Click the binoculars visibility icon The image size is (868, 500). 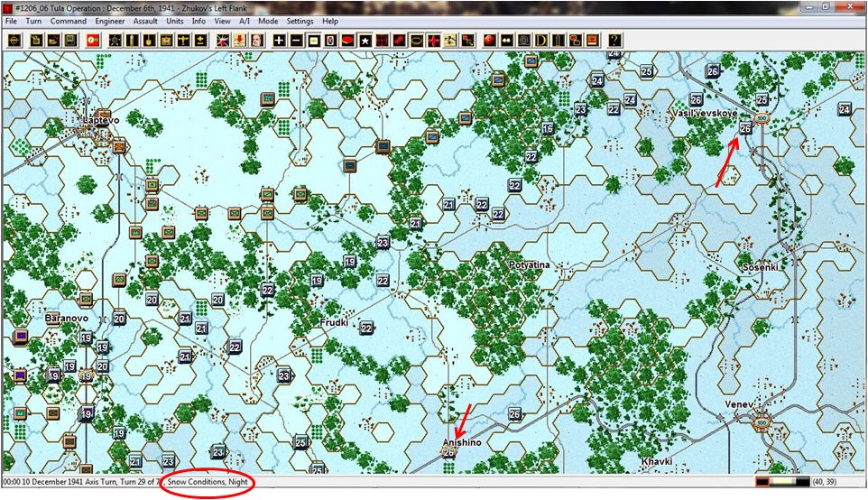point(506,41)
